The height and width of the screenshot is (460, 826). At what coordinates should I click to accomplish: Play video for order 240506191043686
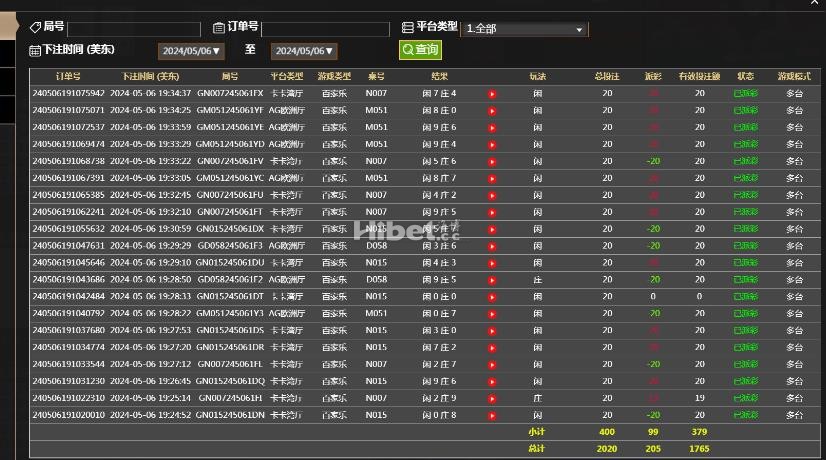[x=492, y=280]
